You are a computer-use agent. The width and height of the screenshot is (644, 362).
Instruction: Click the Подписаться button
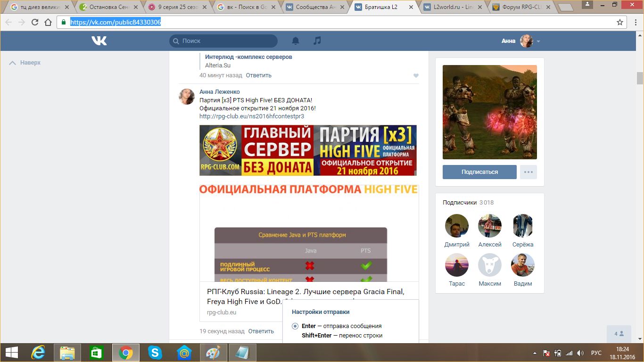pos(479,172)
